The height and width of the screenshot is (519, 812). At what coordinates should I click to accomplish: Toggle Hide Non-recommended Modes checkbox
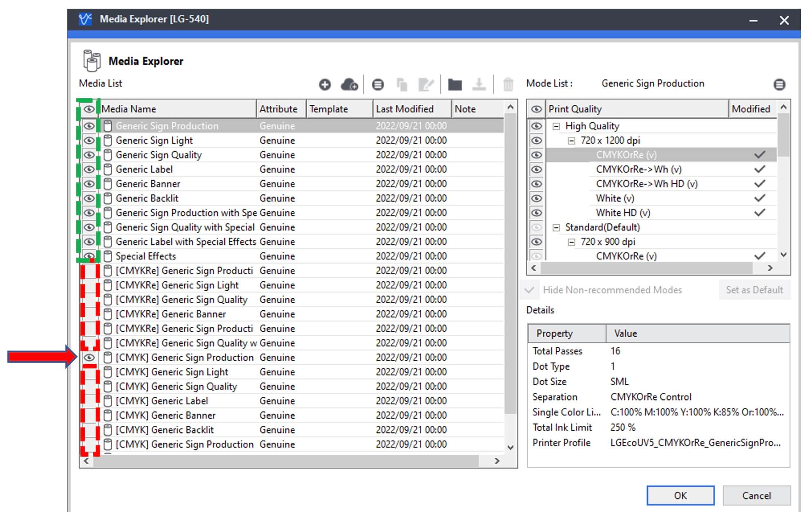point(530,290)
